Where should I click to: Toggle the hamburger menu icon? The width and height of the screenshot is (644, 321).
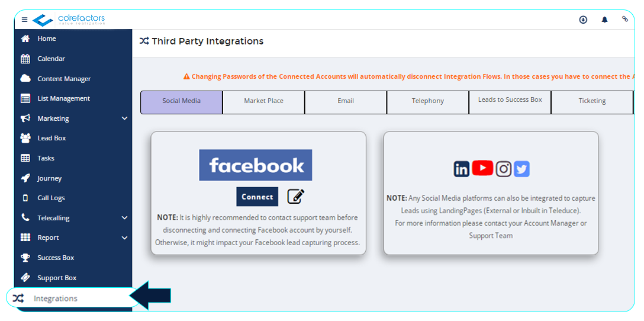coord(25,20)
